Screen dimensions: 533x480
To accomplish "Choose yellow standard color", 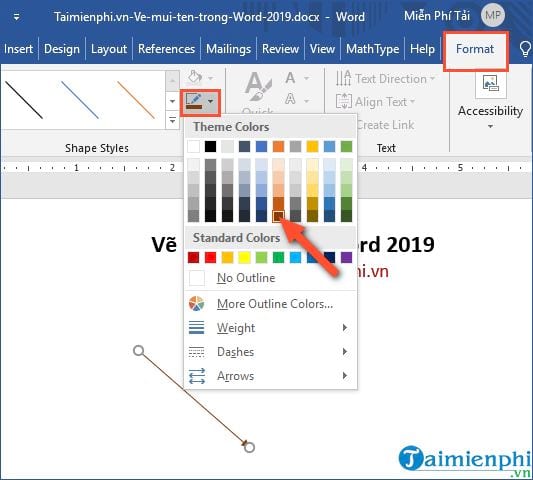I will (244, 257).
